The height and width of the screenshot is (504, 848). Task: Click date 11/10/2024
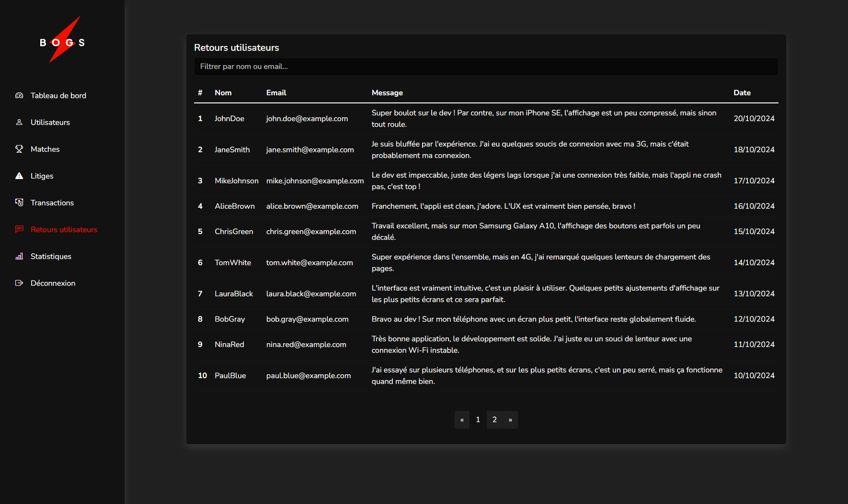pyautogui.click(x=754, y=345)
